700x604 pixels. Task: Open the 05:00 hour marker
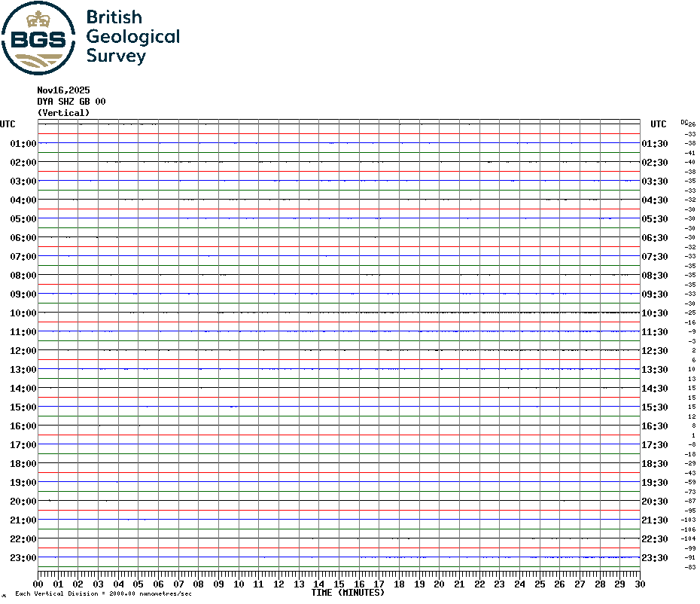coord(23,218)
